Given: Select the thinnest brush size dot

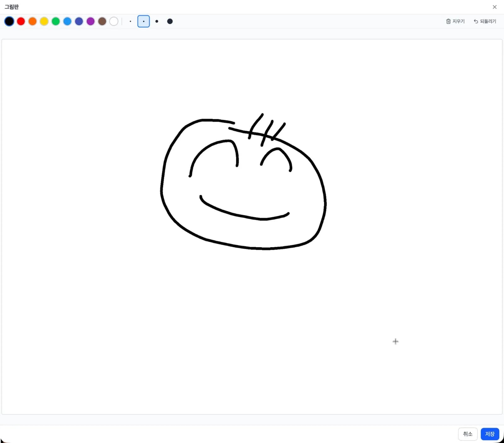Looking at the screenshot, I should (130, 21).
